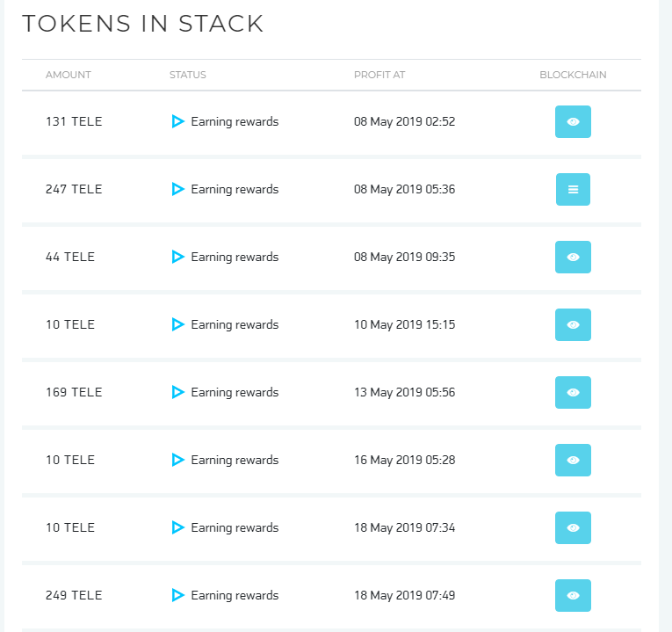This screenshot has width=672, height=632.
Task: Click eye button for 18 May 07:34 row
Action: 573,528
